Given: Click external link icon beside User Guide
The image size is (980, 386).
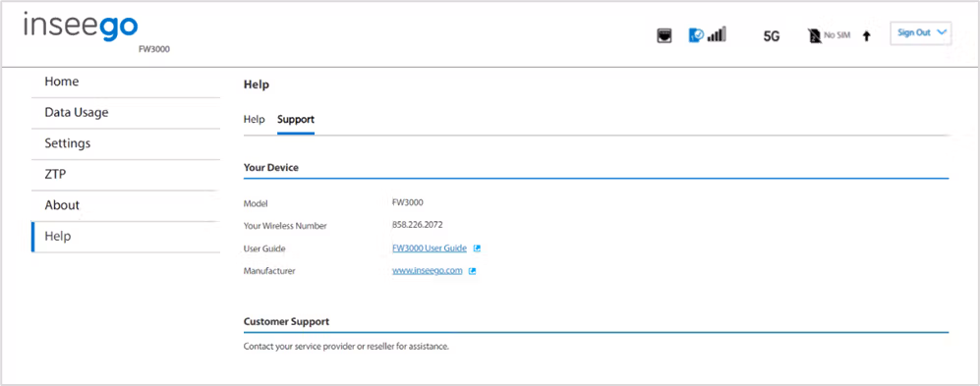Looking at the screenshot, I should tap(477, 248).
